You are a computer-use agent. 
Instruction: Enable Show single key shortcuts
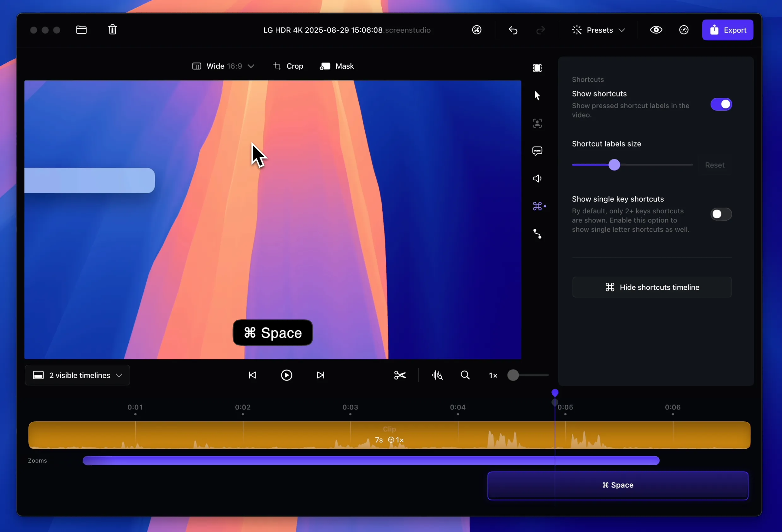click(x=721, y=214)
